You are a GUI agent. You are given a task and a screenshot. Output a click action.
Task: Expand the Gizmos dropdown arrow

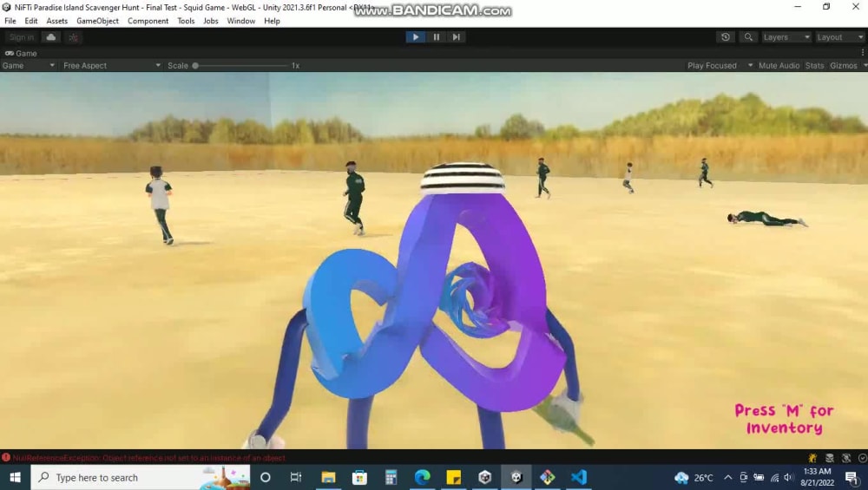pyautogui.click(x=865, y=65)
